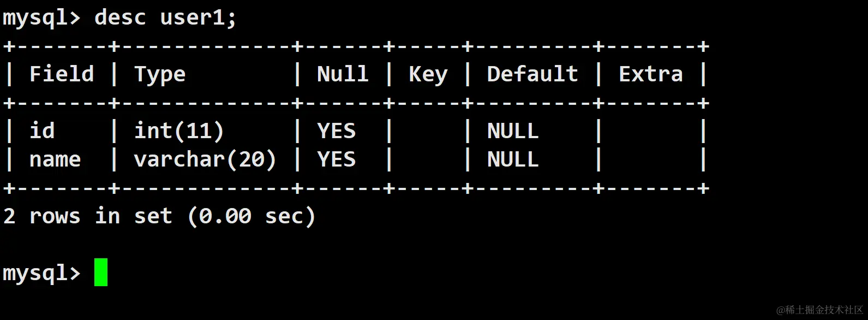Click the bottom mysql> prompt

click(x=41, y=272)
